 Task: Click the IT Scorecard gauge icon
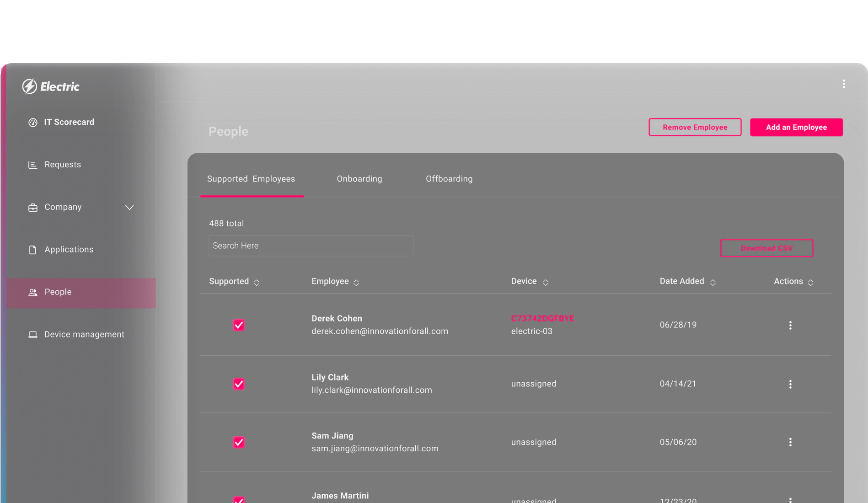(x=33, y=123)
